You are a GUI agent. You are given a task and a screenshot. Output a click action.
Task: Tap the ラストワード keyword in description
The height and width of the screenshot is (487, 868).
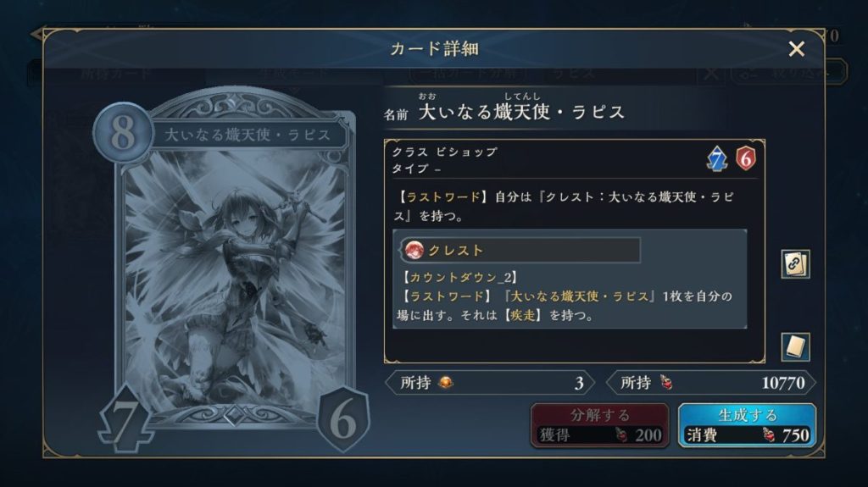point(442,197)
